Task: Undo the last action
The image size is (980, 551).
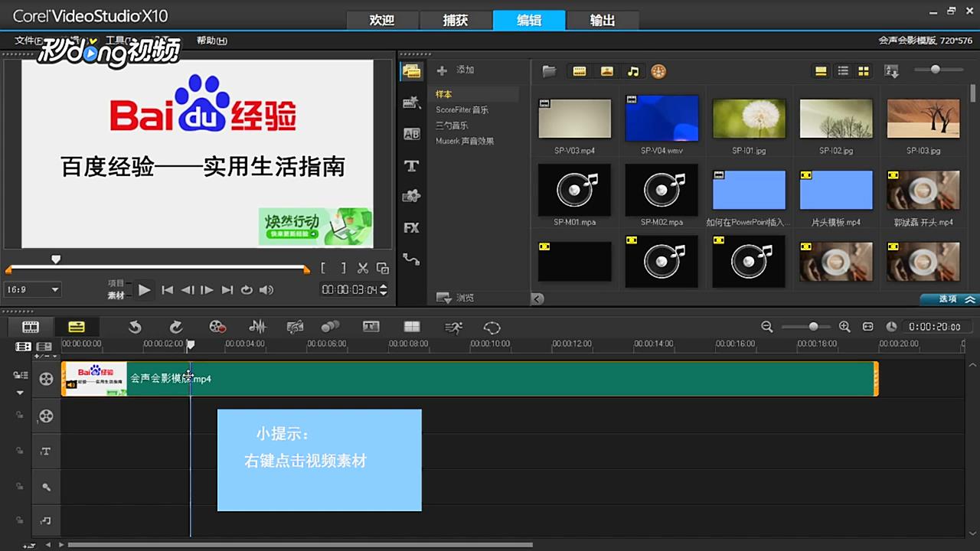Action: pos(135,327)
